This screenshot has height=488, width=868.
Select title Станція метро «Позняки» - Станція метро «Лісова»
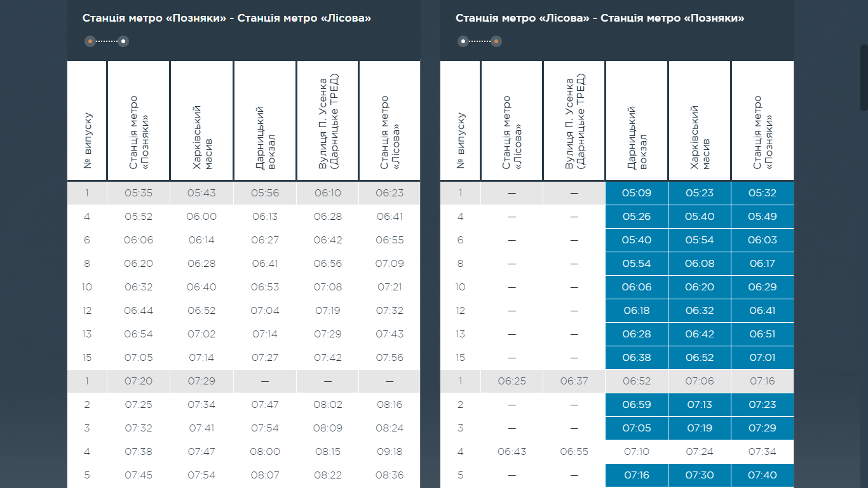227,18
